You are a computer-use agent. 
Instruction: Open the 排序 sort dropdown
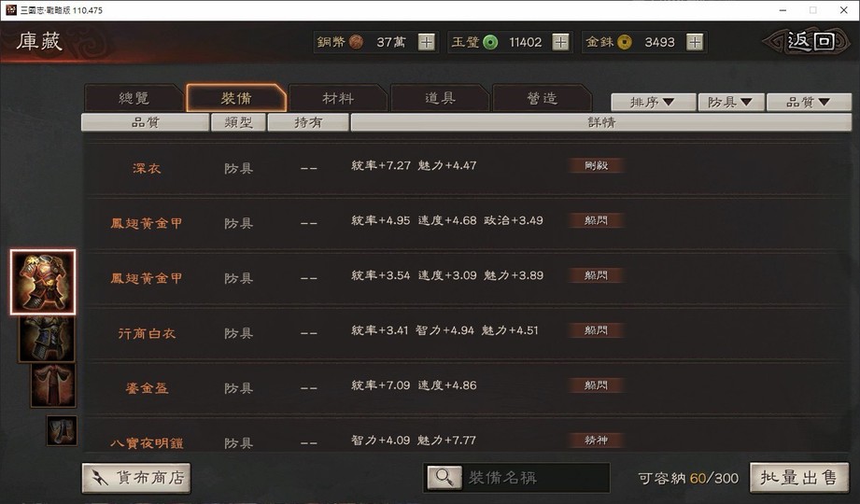point(653,102)
